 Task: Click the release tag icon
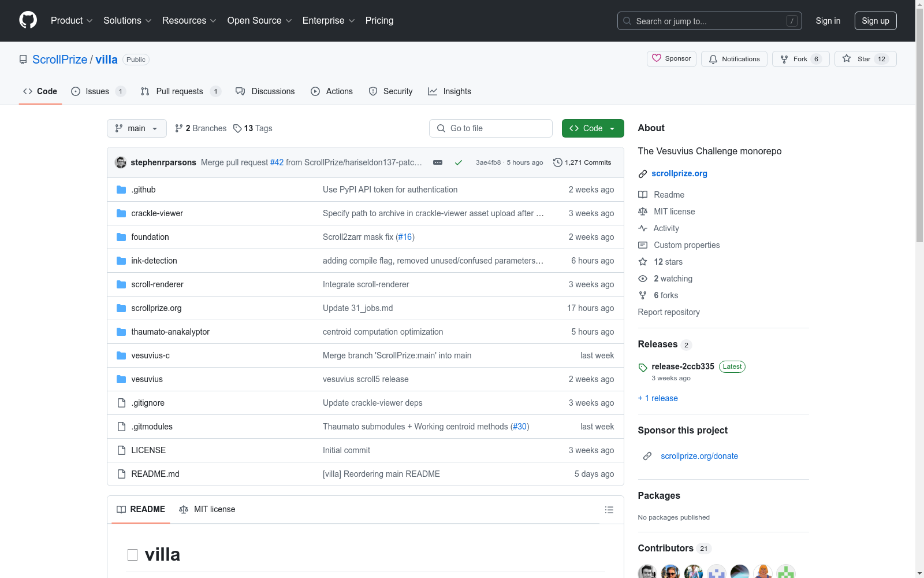tap(643, 368)
